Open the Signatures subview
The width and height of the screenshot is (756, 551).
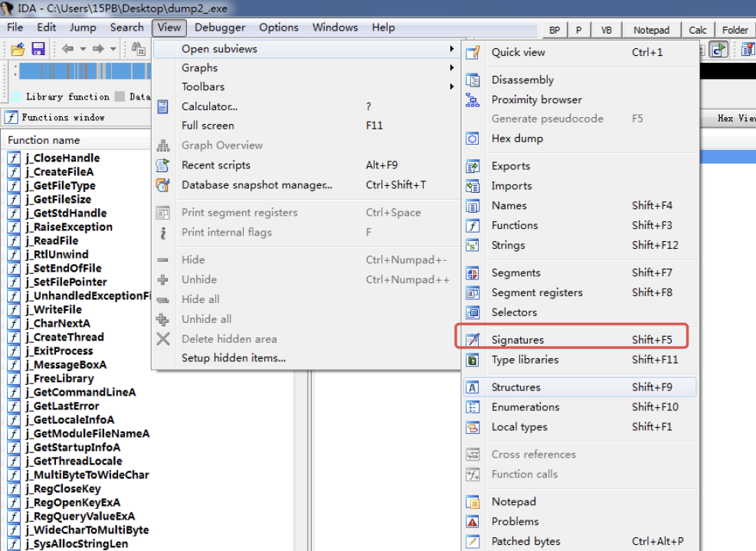pos(518,340)
